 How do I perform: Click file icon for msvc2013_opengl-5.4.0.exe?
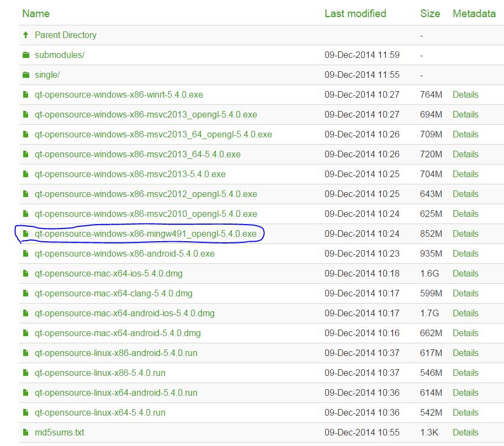[26, 114]
